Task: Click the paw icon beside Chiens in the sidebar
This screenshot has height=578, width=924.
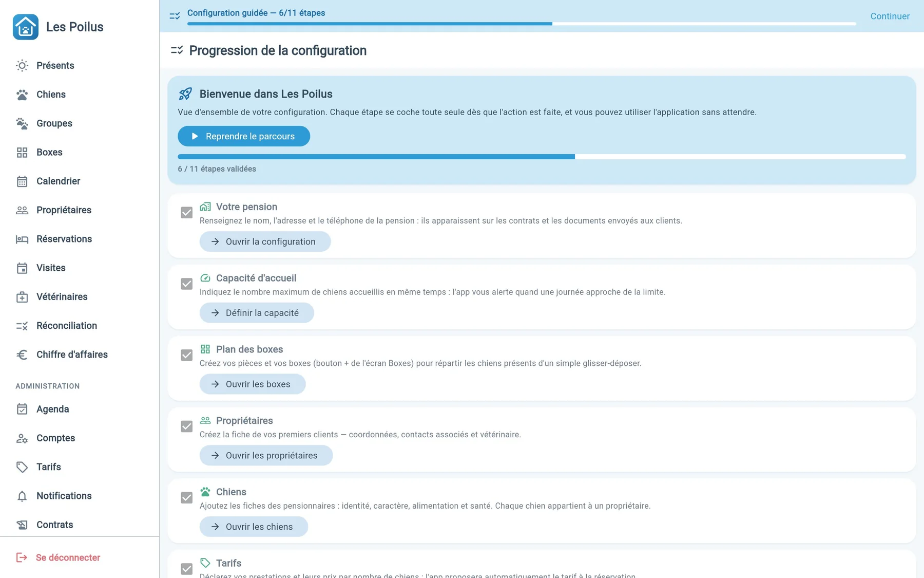Action: (x=22, y=95)
